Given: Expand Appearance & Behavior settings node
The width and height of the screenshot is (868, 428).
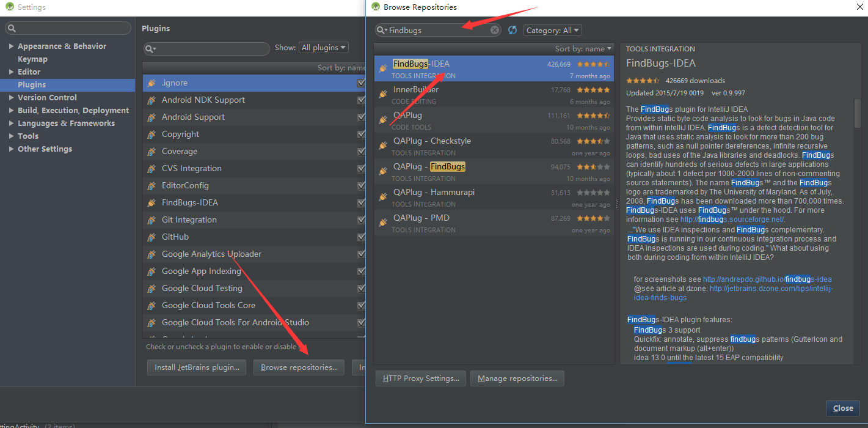Looking at the screenshot, I should 11,46.
